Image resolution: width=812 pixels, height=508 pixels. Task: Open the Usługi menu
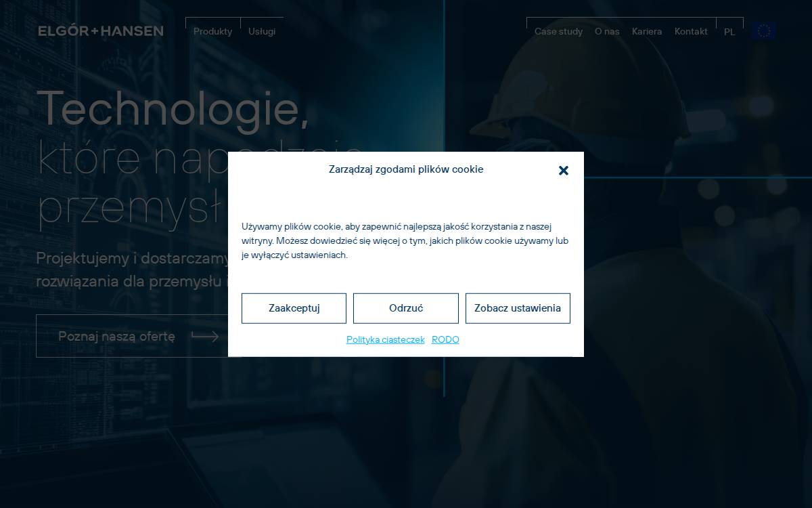click(262, 31)
